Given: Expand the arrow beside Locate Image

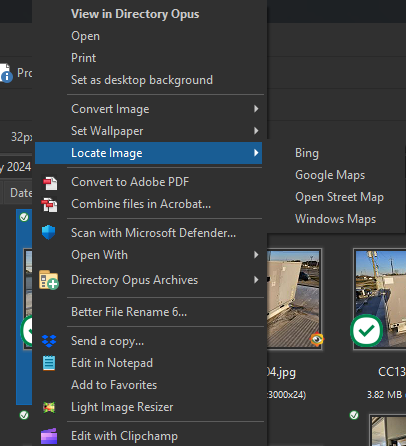Looking at the screenshot, I should [x=256, y=153].
